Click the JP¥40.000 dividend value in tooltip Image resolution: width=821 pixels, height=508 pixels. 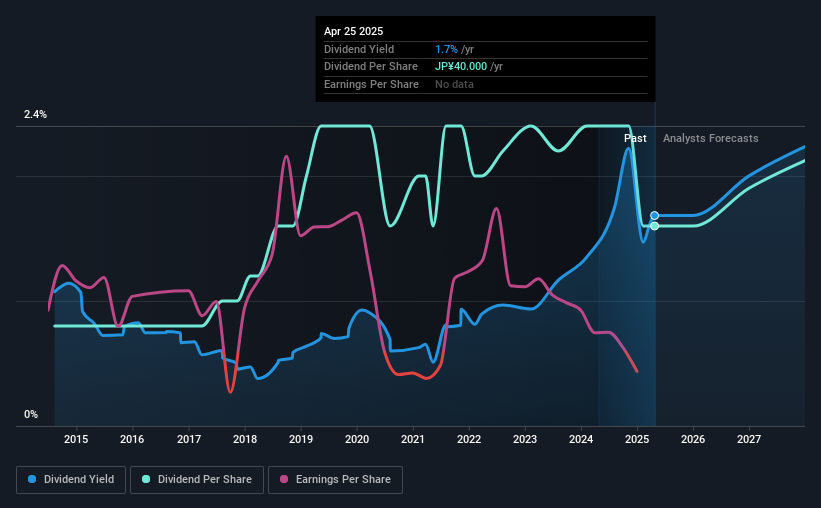[x=461, y=67]
